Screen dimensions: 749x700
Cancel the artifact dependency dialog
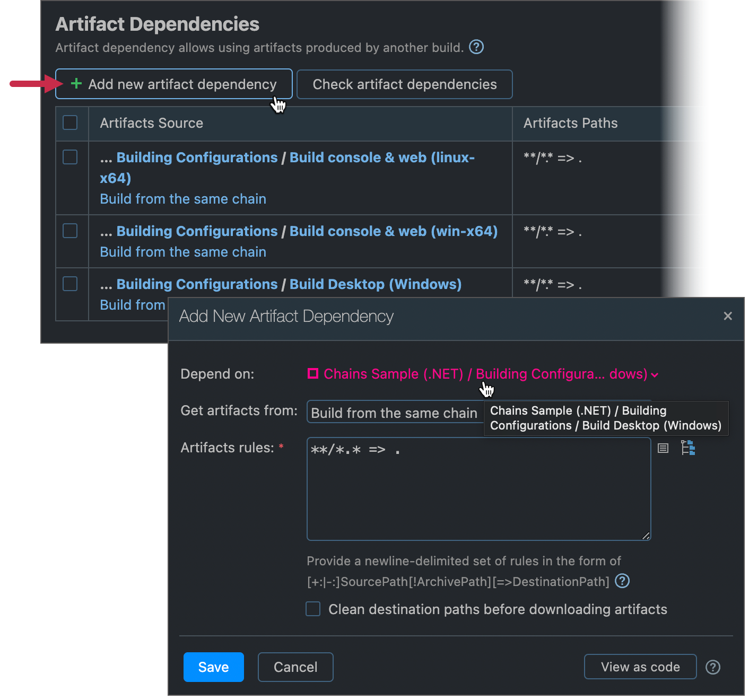[295, 667]
